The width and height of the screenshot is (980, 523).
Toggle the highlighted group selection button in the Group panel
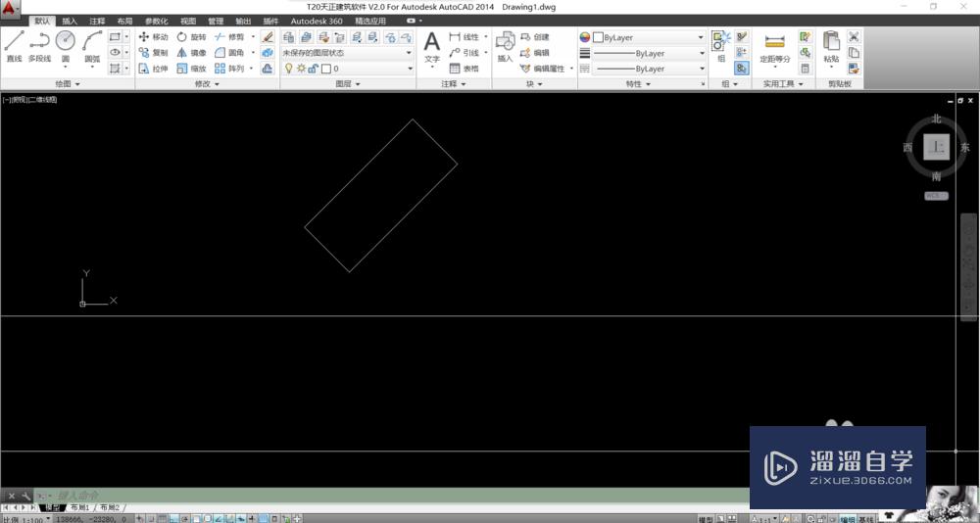(x=742, y=69)
